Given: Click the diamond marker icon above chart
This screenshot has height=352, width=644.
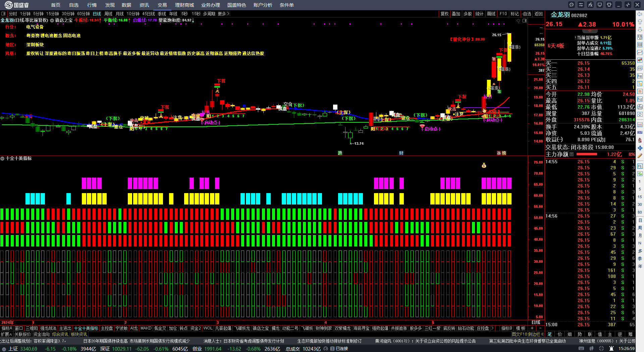Looking at the screenshot, I should [519, 20].
